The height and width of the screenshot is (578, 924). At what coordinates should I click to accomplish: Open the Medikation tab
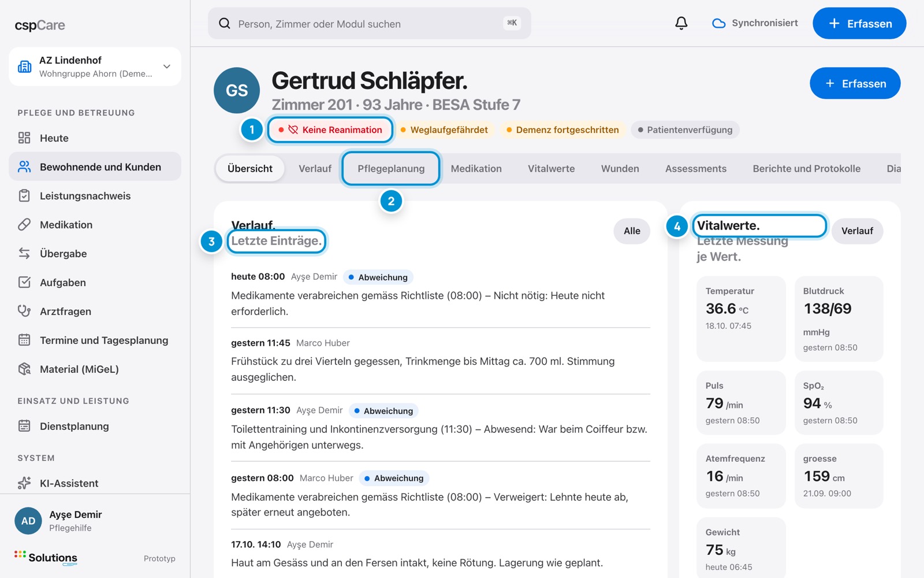(x=476, y=168)
